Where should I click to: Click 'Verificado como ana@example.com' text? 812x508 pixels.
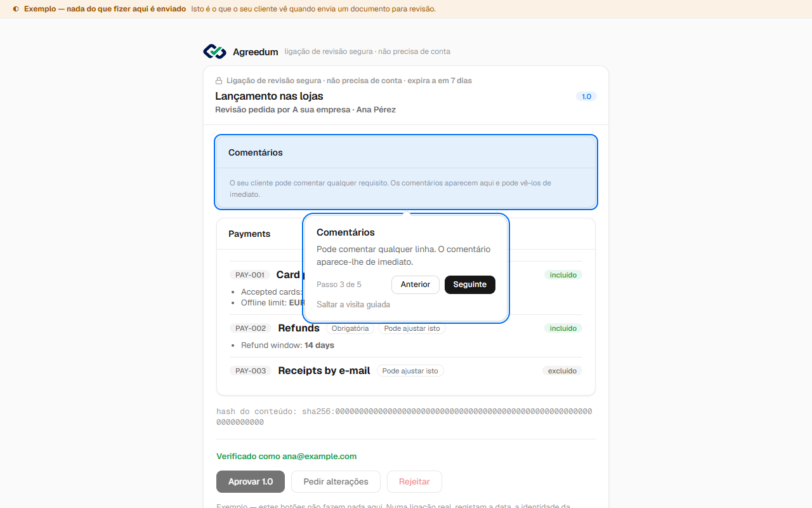point(286,456)
